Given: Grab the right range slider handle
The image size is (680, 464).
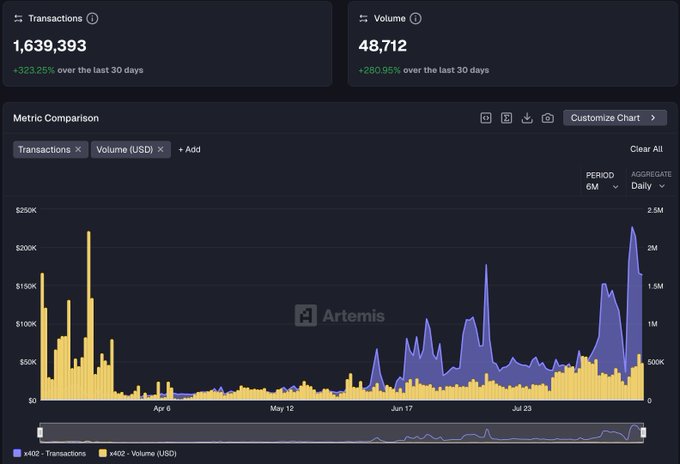Looking at the screenshot, I should pos(643,432).
